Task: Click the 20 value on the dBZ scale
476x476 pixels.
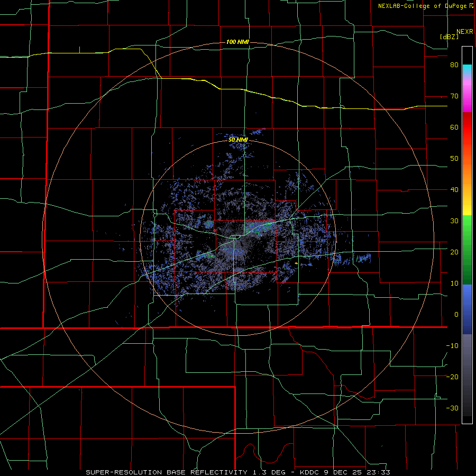Action: [x=454, y=252]
